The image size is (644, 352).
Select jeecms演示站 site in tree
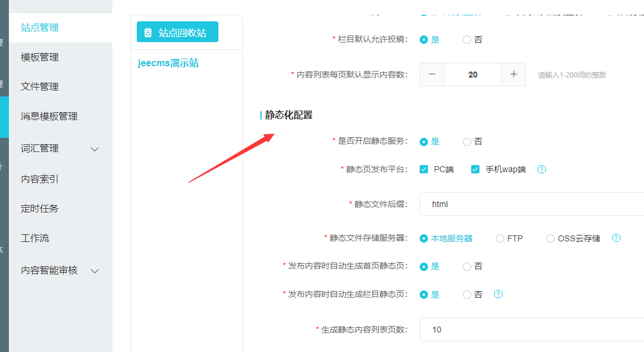pos(168,63)
